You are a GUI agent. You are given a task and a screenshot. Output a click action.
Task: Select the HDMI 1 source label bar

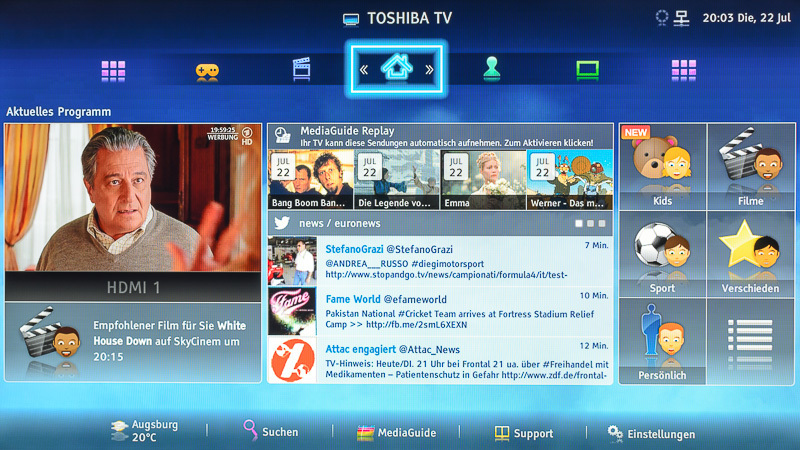tap(133, 287)
